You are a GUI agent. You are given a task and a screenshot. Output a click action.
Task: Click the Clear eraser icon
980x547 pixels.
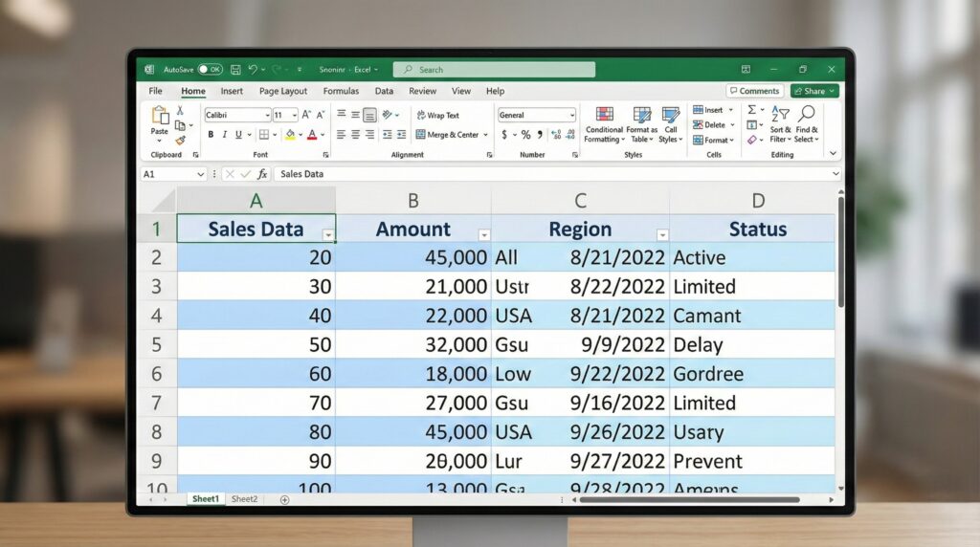[752, 140]
